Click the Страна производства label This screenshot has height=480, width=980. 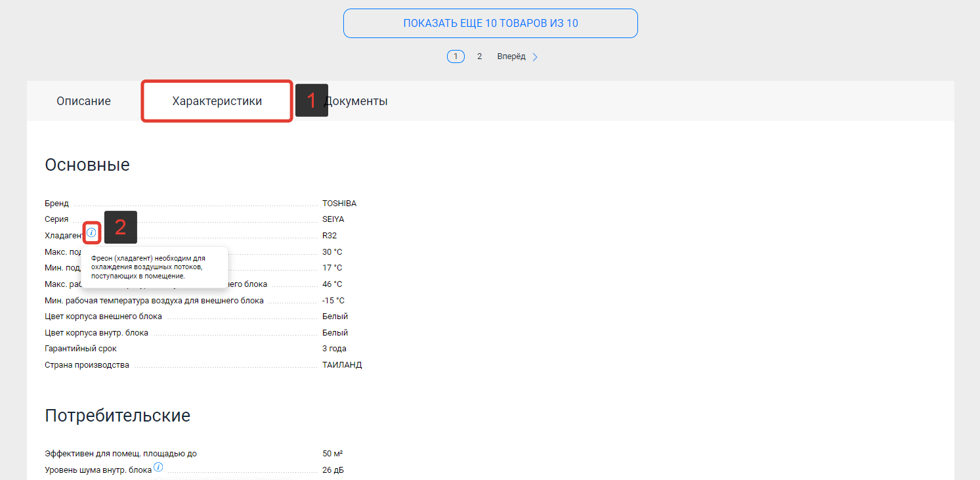point(87,365)
